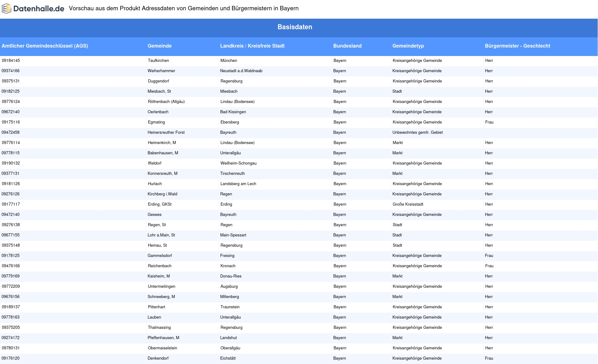Click the Main-Spessart district cell
598x364 pixels.
point(233,235)
